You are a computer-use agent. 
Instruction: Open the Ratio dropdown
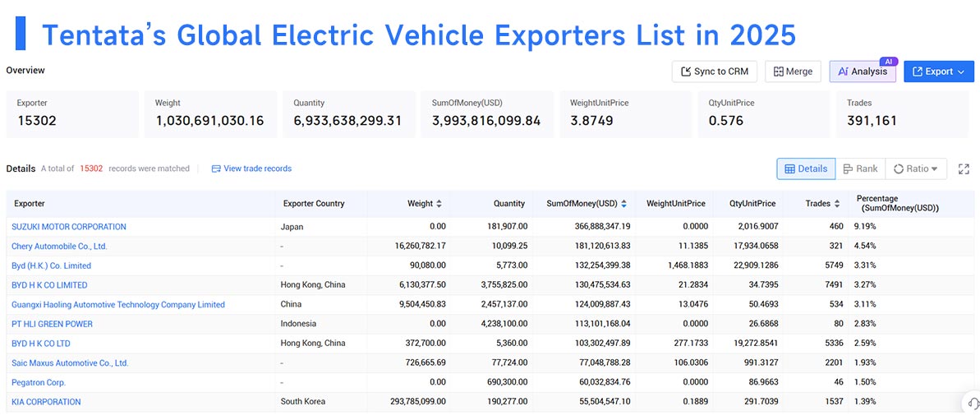916,168
